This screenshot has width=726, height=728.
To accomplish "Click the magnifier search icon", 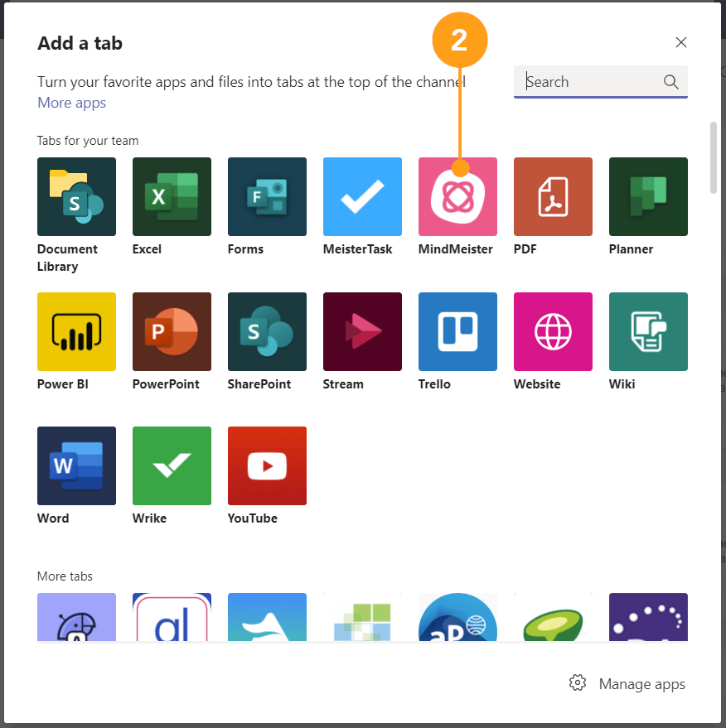I will click(670, 82).
